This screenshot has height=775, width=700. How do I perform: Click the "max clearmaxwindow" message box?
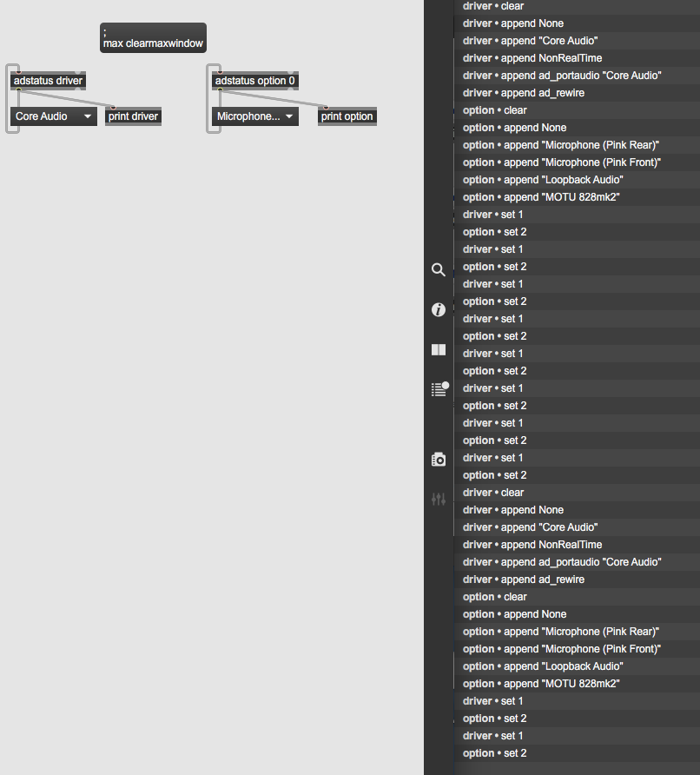pyautogui.click(x=153, y=37)
